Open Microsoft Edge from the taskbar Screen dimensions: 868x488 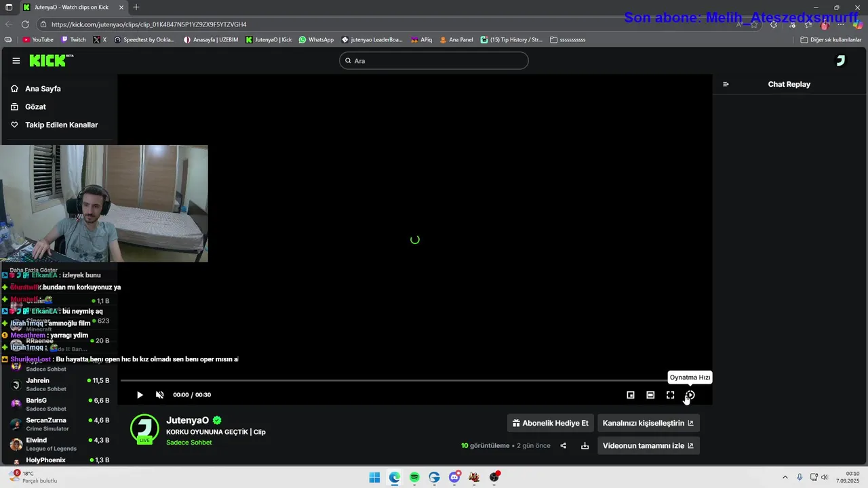point(395,477)
